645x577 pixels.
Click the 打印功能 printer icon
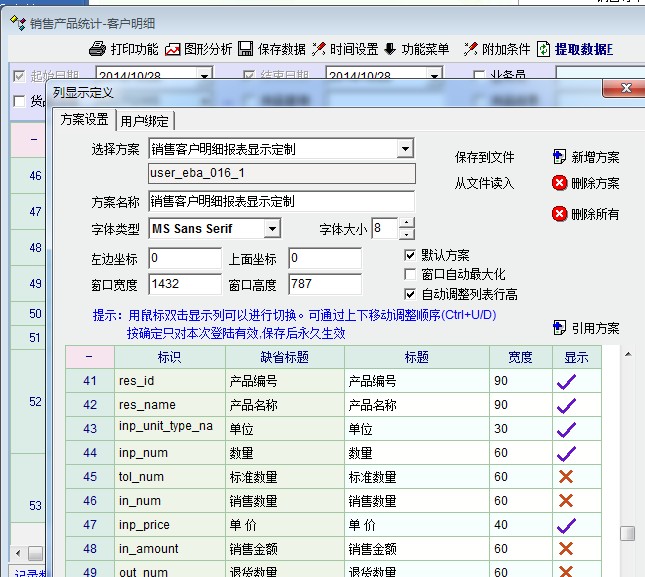97,48
